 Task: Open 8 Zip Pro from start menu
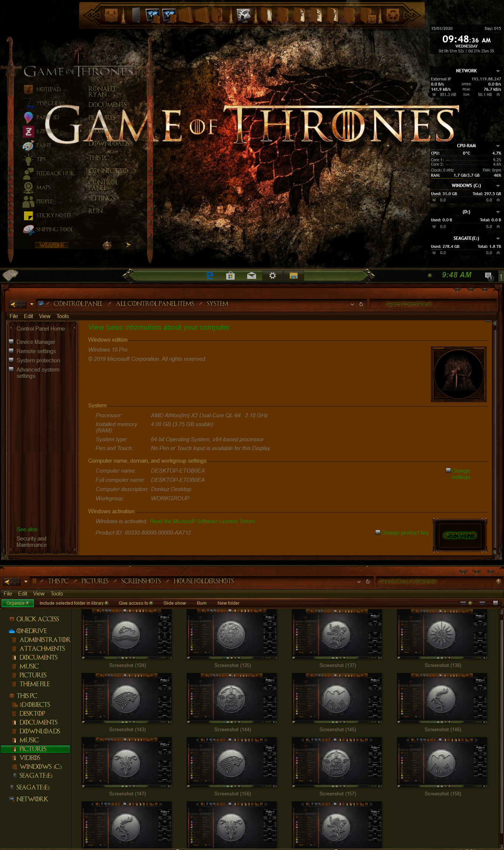click(41, 131)
